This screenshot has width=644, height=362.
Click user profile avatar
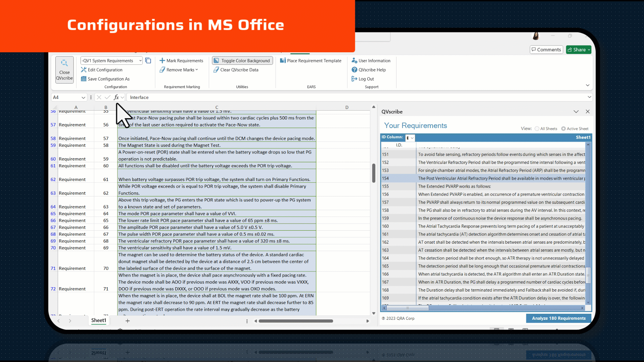(536, 36)
